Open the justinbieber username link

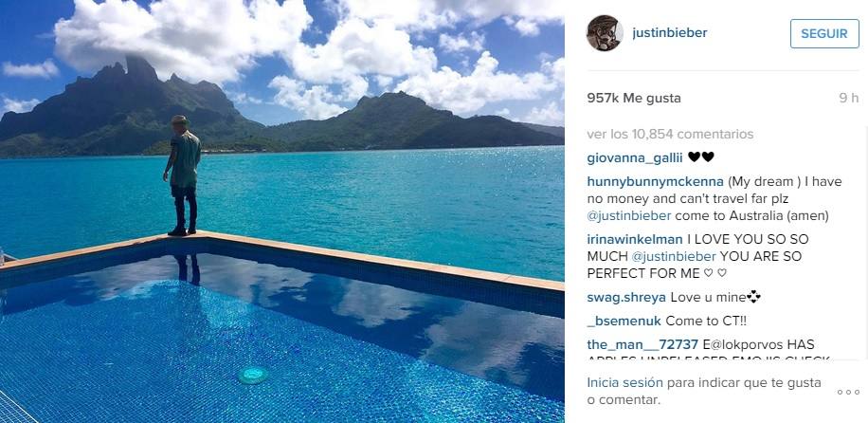point(670,32)
